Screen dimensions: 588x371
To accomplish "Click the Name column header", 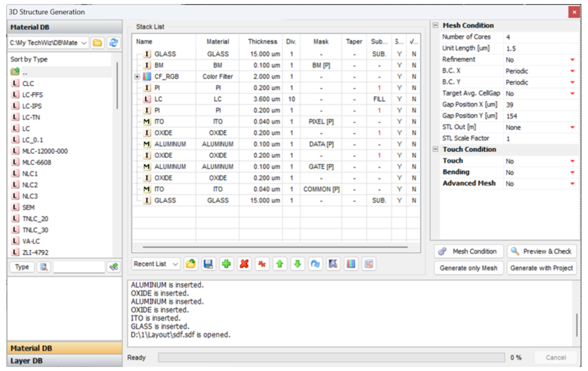I will tap(164, 42).
